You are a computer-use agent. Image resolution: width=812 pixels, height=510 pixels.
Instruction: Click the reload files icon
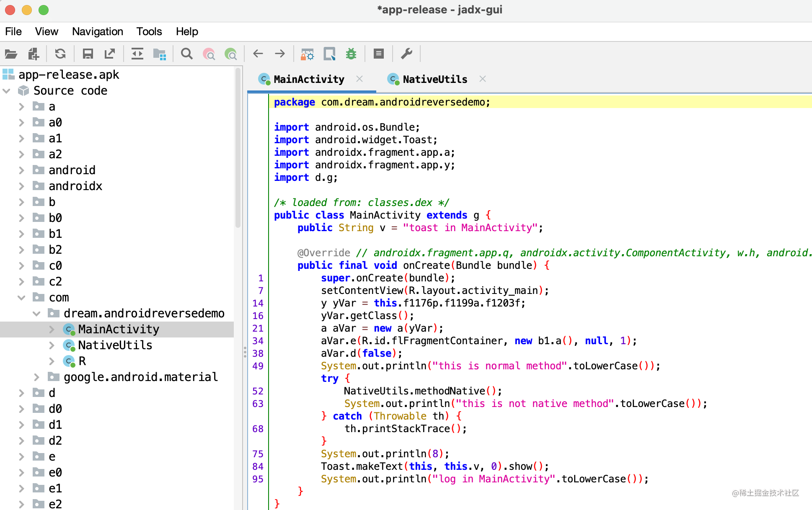pyautogui.click(x=60, y=54)
